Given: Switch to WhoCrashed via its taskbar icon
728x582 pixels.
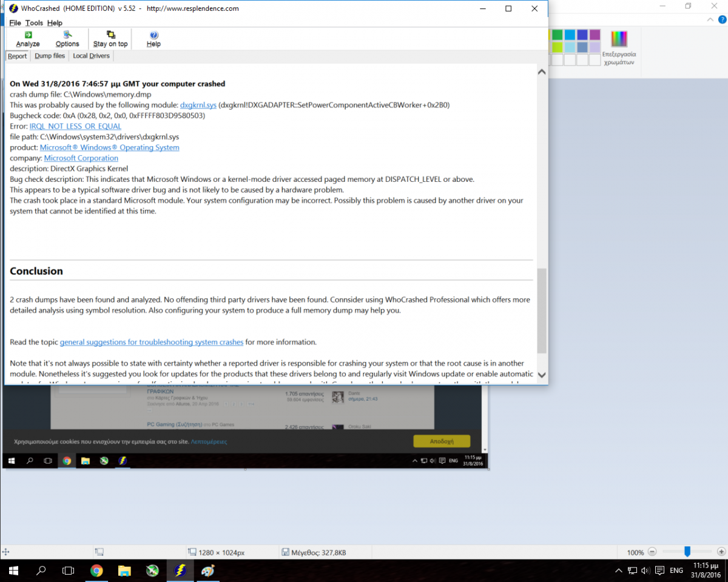Looking at the screenshot, I should (x=180, y=570).
